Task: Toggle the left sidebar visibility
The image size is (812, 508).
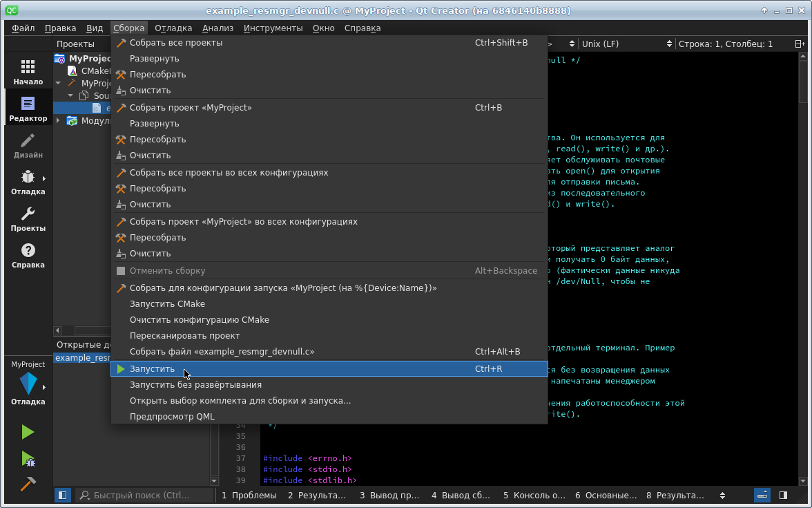Action: click(62, 495)
